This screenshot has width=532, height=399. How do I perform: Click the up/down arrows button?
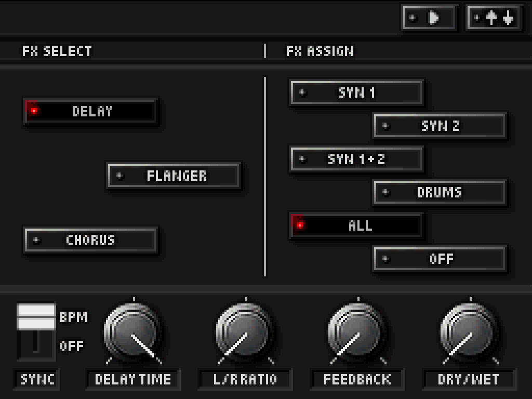point(494,18)
